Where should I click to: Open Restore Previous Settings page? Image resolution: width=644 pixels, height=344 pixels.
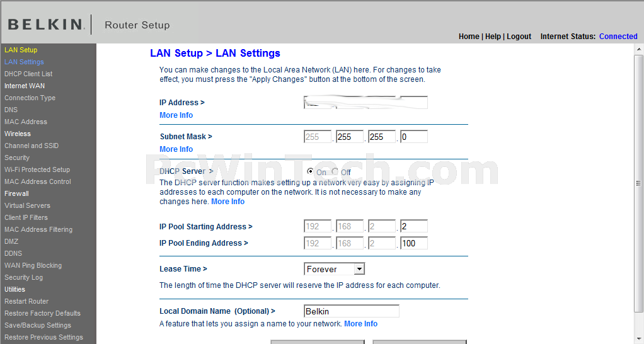[x=44, y=337]
